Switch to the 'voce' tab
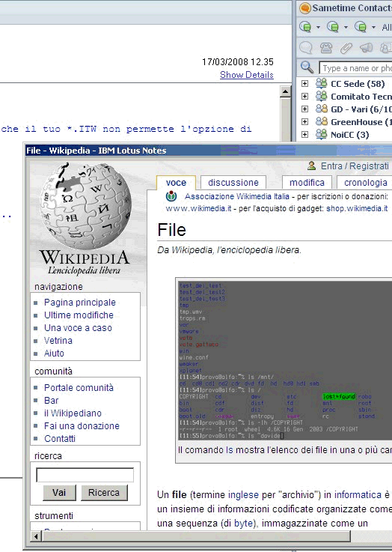The height and width of the screenshot is (552, 392). tap(176, 182)
